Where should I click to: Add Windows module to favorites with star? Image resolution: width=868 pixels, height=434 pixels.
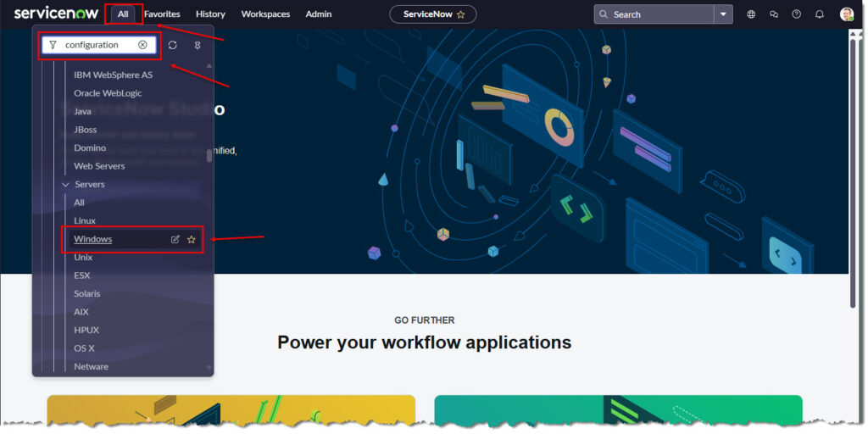coord(192,240)
